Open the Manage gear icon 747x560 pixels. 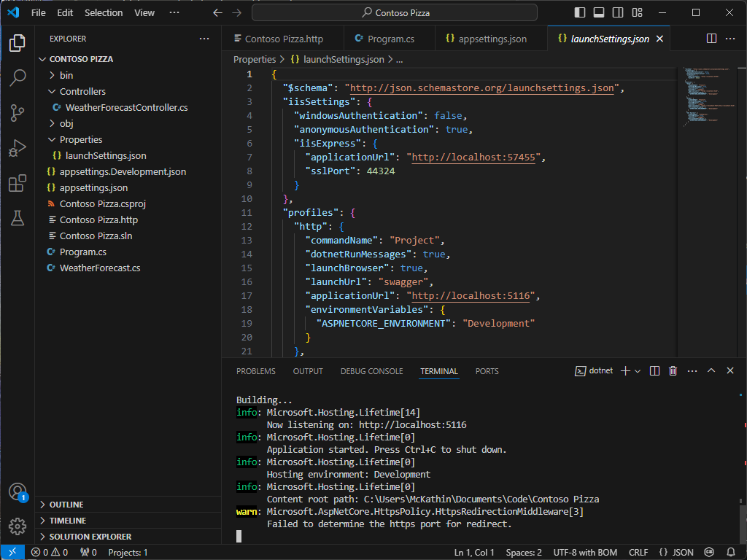tap(18, 526)
